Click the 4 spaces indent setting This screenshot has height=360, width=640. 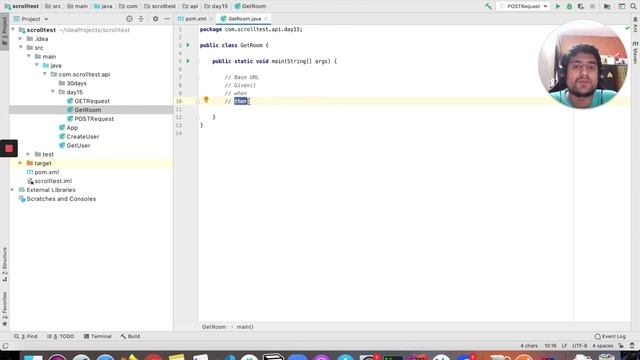tap(602, 346)
